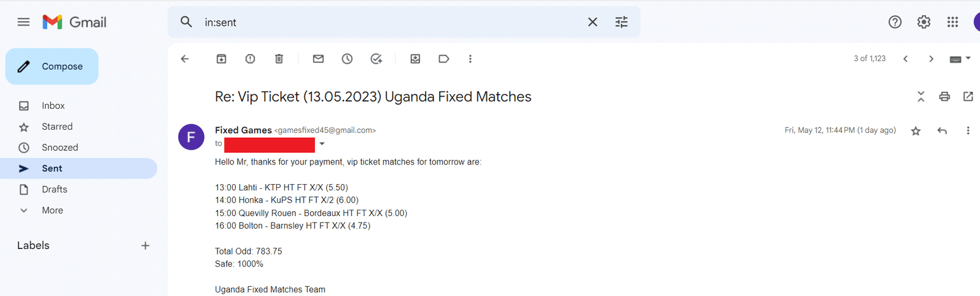Screen dimensions: 980x296
Task: Mark the email as unread
Action: click(318, 59)
